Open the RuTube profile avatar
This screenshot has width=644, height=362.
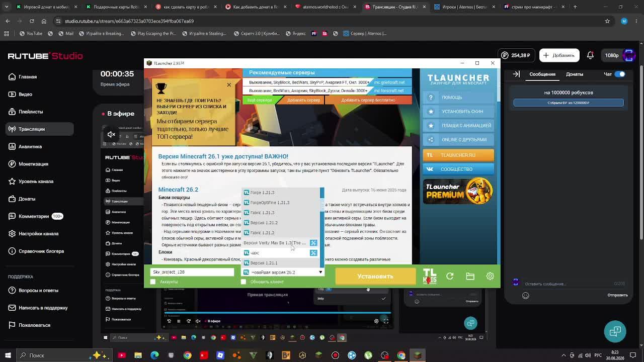pos(629,55)
